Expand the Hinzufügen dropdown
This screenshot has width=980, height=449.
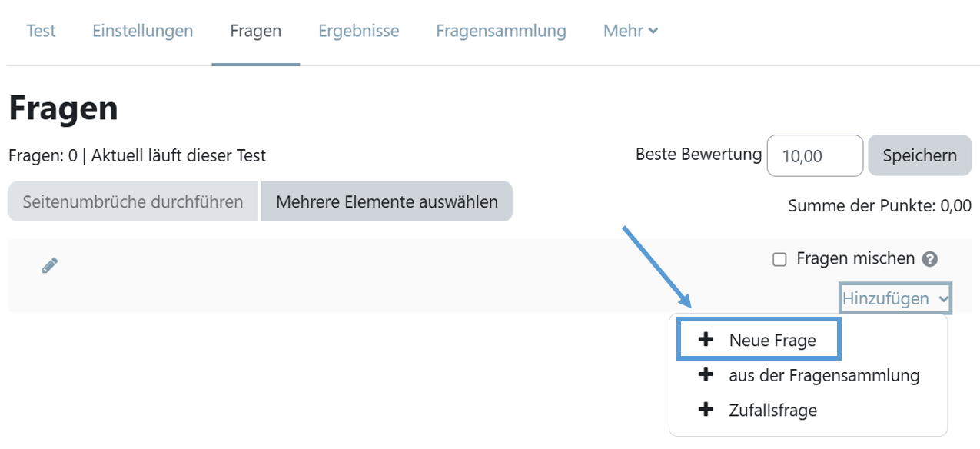pyautogui.click(x=895, y=298)
